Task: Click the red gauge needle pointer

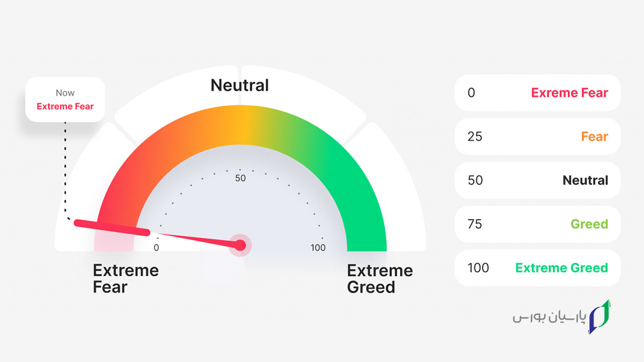Action: 113,227
